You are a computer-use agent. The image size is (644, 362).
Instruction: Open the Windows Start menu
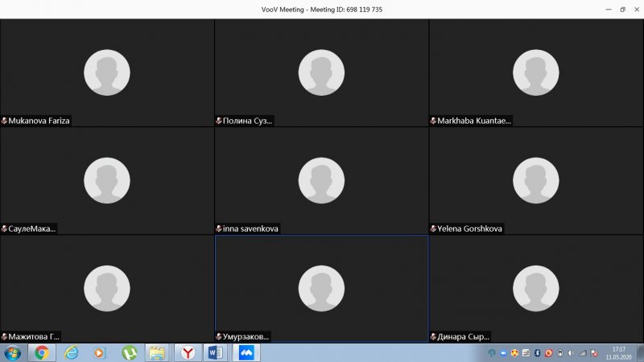12,353
